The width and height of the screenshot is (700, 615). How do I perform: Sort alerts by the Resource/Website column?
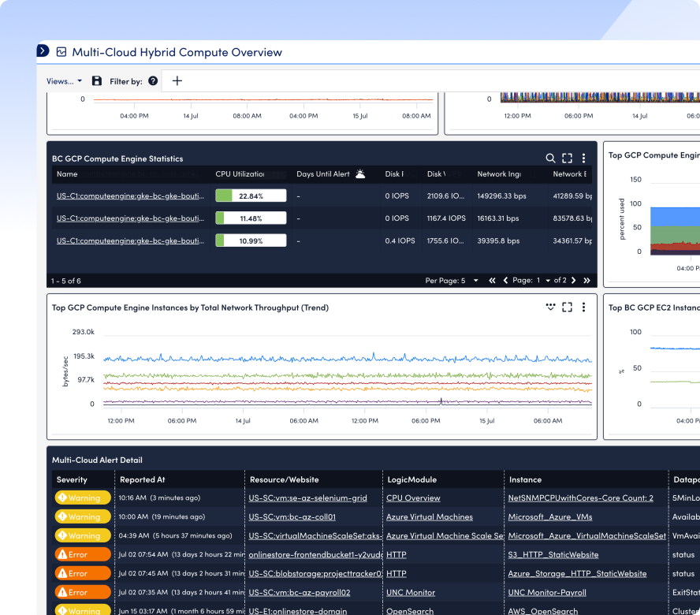[285, 479]
